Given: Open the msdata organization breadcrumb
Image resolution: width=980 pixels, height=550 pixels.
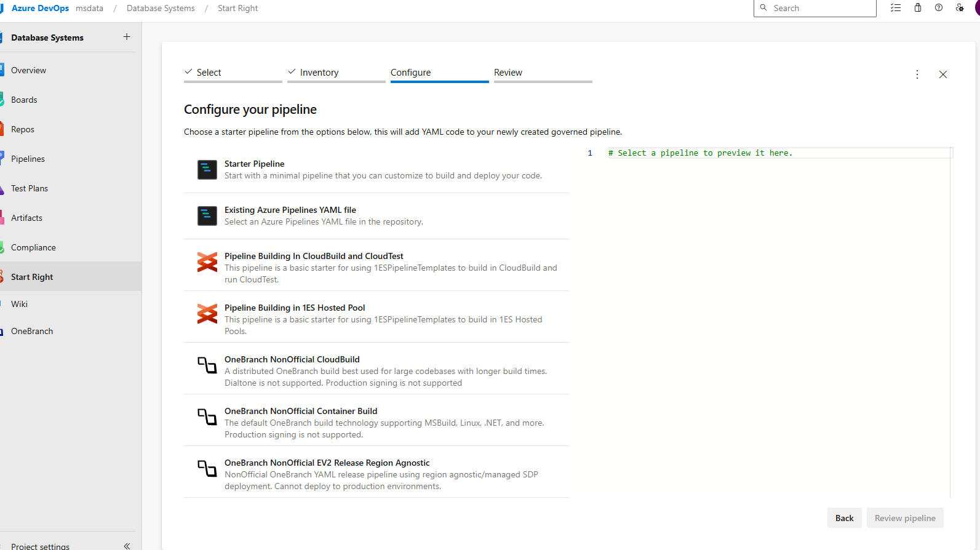Looking at the screenshot, I should [89, 8].
